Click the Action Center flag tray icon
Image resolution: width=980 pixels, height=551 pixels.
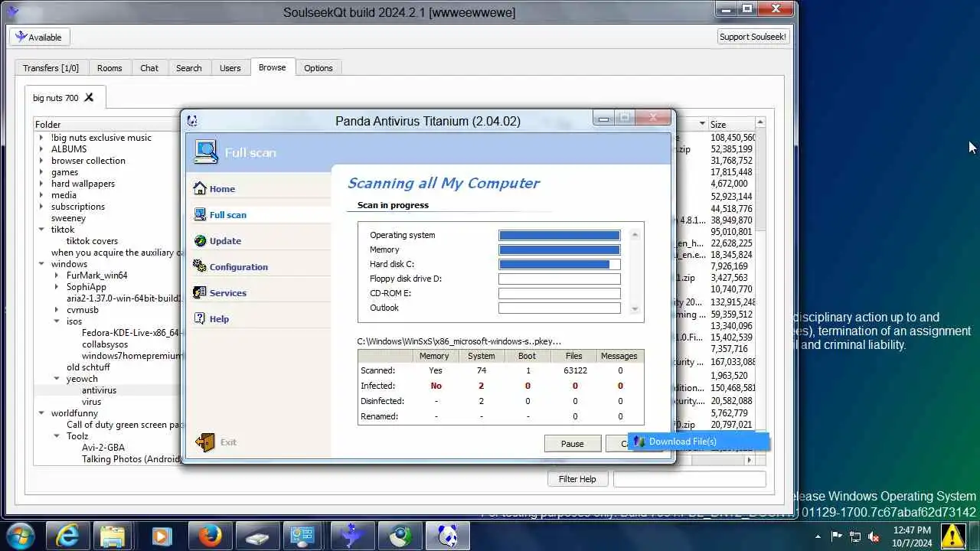coord(837,536)
